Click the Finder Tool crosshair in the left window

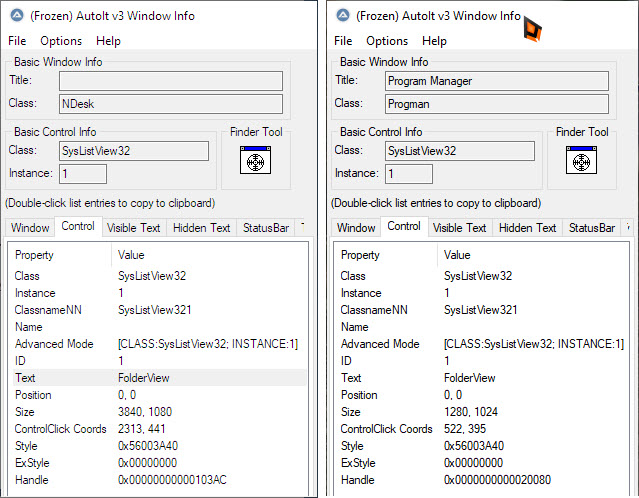pos(254,161)
